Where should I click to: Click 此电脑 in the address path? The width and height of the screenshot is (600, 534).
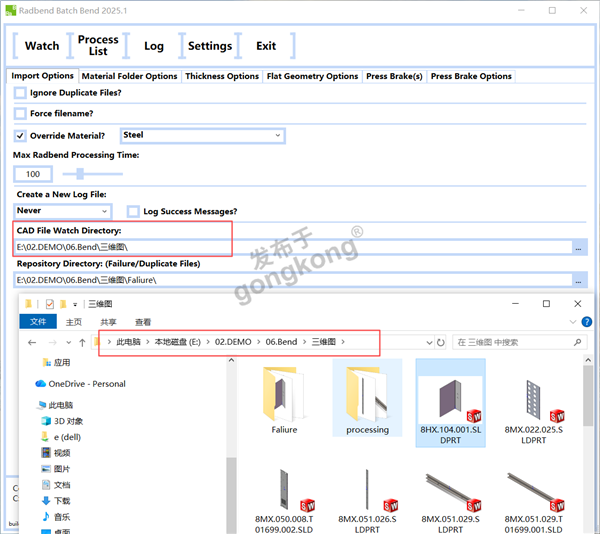coord(128,342)
